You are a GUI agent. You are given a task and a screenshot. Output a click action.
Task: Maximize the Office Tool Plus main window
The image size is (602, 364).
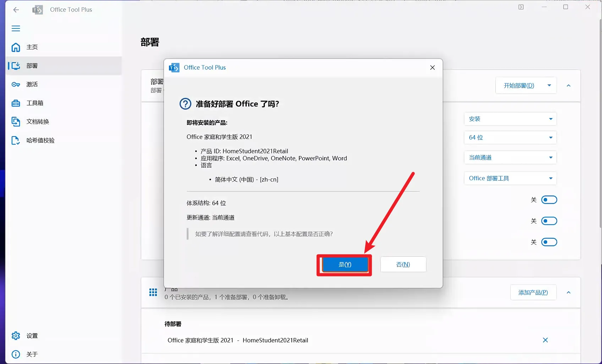click(566, 7)
